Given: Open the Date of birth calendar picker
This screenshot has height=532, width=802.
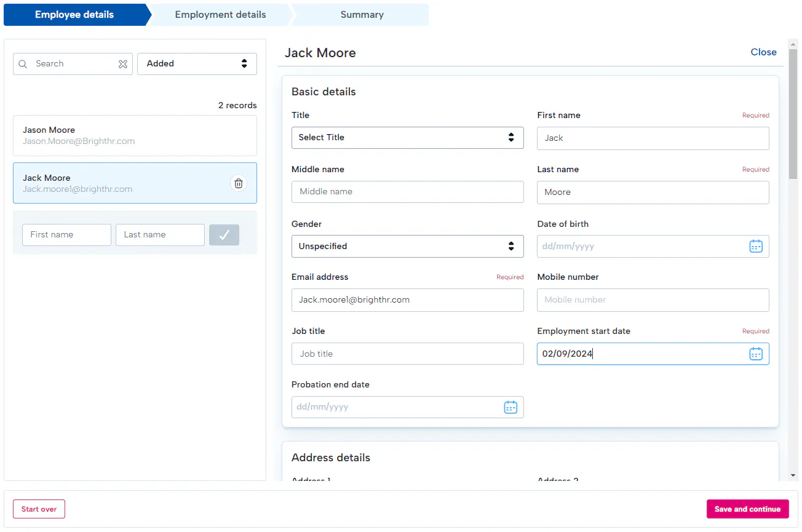Looking at the screenshot, I should tap(755, 246).
